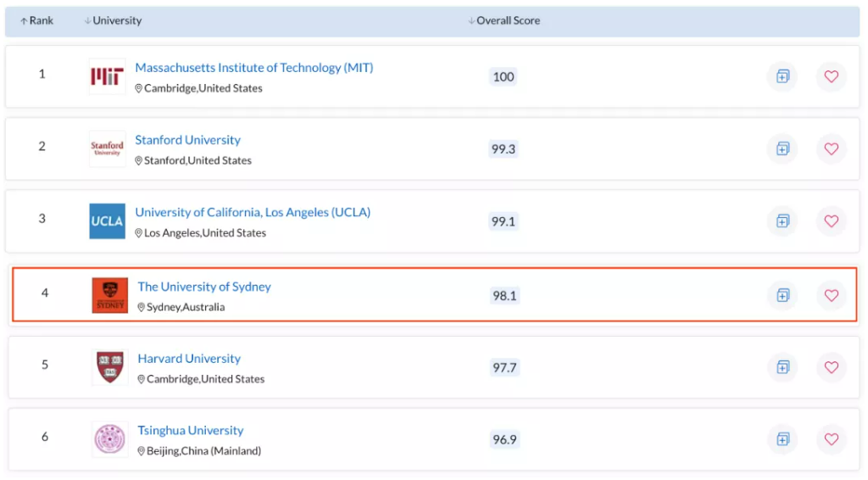Click location 'Los Angeles,United States'
Viewport: 868px width, 480px height.
point(200,233)
